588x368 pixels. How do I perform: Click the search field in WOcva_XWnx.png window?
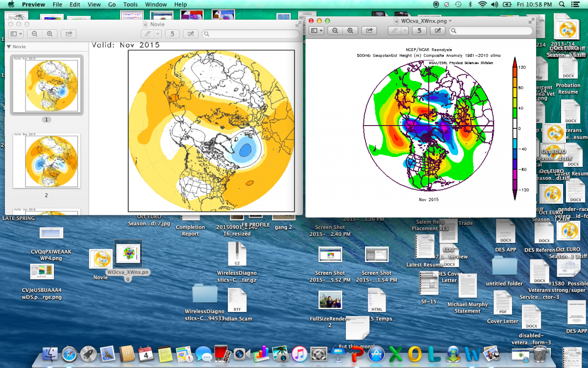(x=491, y=30)
